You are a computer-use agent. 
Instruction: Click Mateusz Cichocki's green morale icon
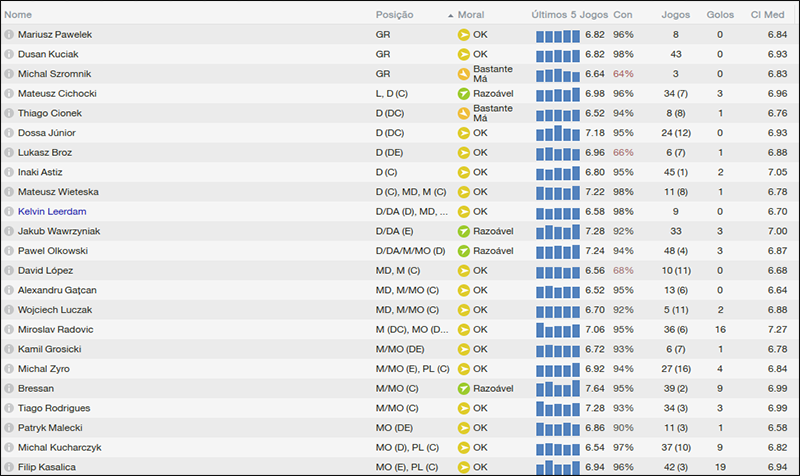pyautogui.click(x=463, y=93)
